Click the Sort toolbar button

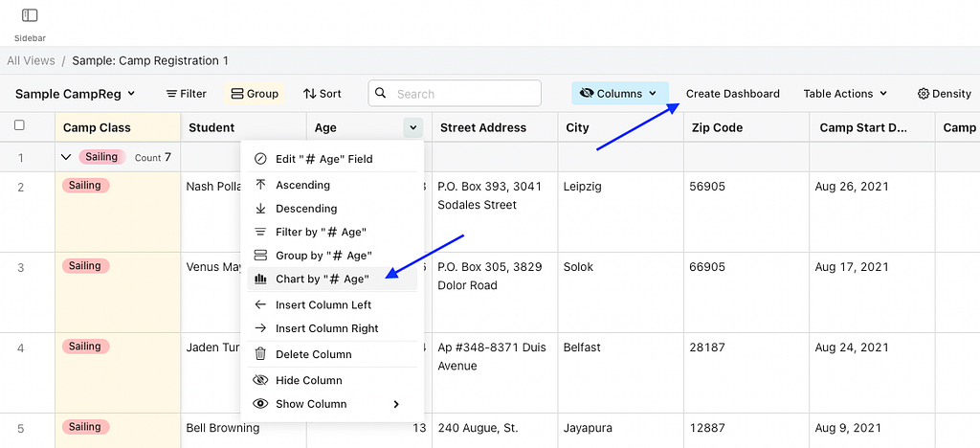tap(323, 94)
